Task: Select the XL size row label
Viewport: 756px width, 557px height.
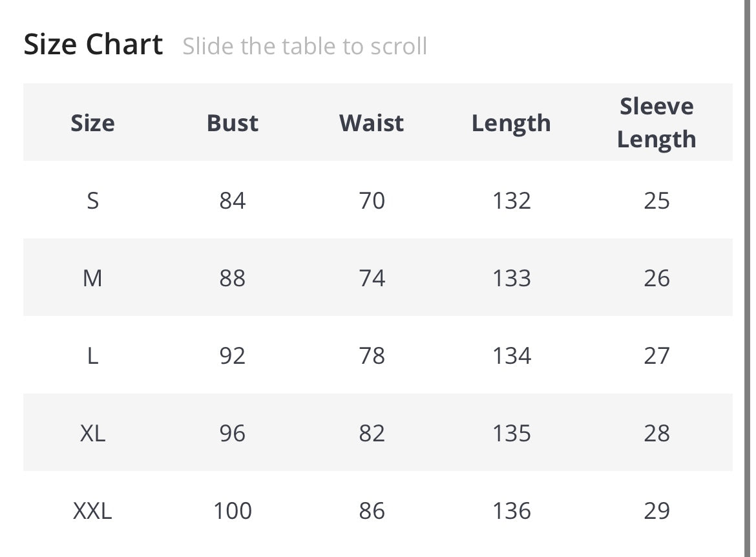Action: pyautogui.click(x=92, y=434)
